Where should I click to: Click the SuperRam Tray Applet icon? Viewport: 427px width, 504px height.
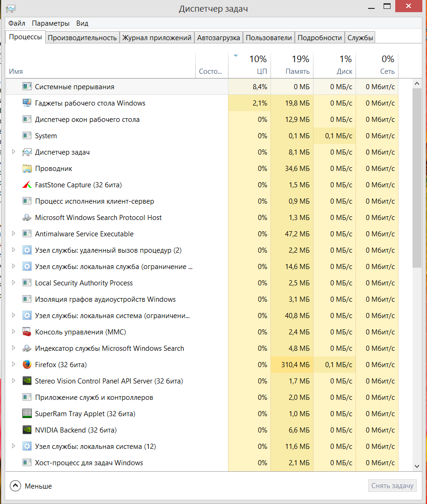(27, 414)
